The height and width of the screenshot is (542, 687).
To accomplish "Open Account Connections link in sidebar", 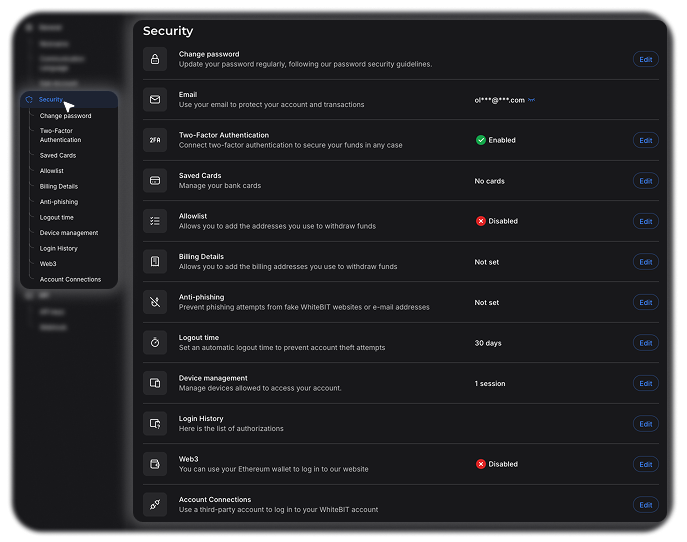I will 70,279.
